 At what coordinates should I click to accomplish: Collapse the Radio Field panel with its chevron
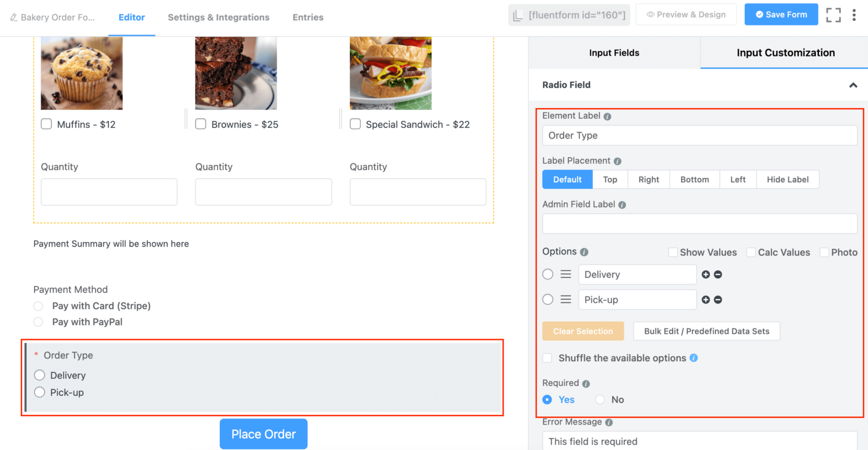[x=853, y=85]
